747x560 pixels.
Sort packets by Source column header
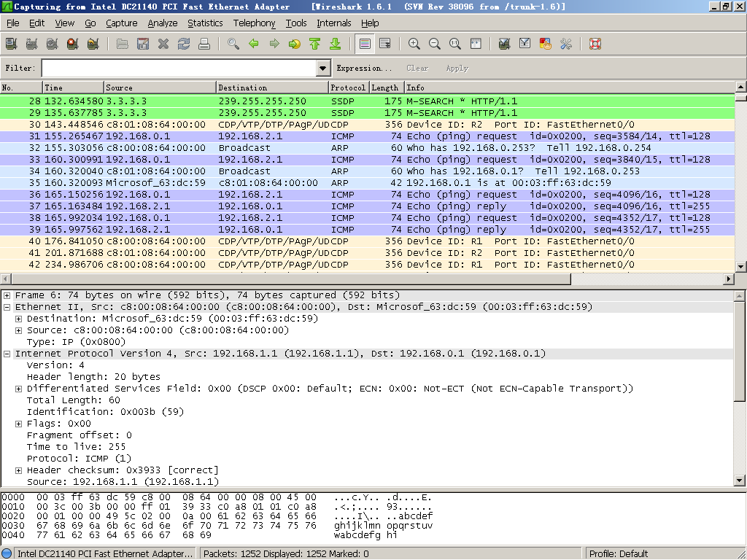(160, 87)
